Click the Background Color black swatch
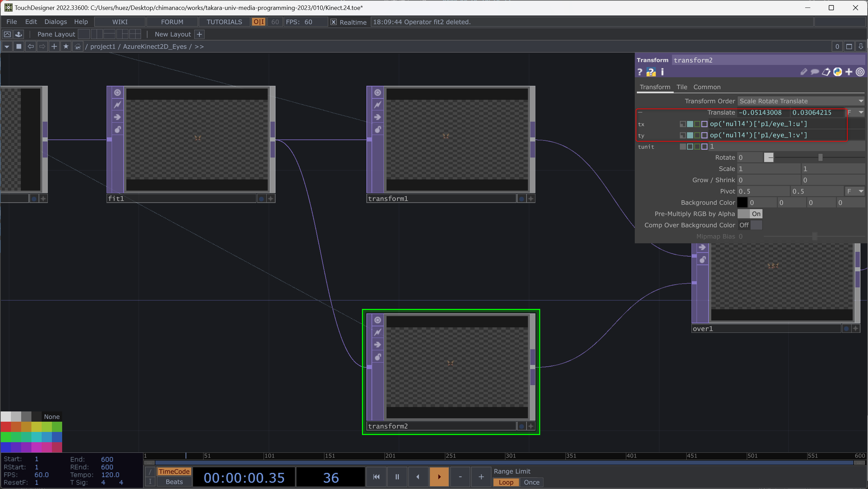The height and width of the screenshot is (489, 868). tap(742, 203)
